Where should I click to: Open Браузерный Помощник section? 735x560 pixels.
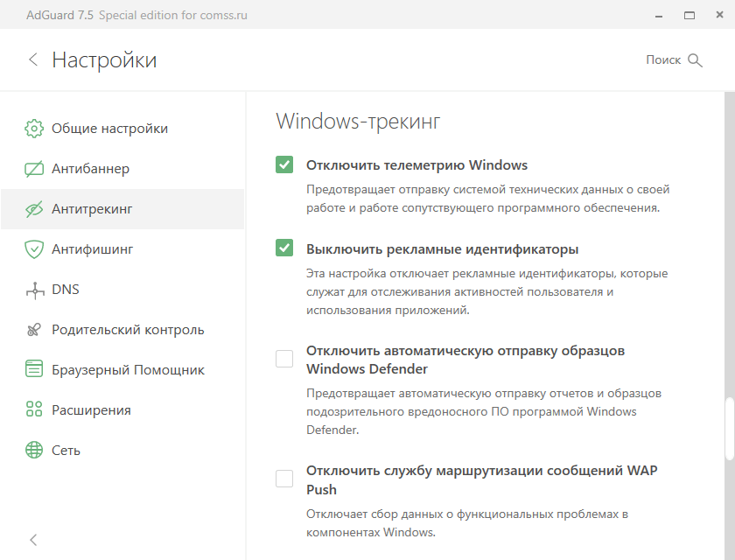pyautogui.click(x=122, y=370)
